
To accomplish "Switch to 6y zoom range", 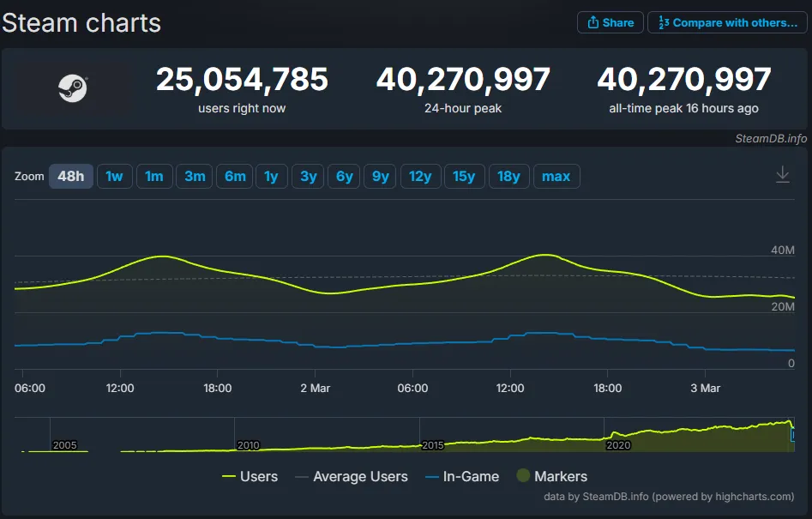I will tap(345, 176).
